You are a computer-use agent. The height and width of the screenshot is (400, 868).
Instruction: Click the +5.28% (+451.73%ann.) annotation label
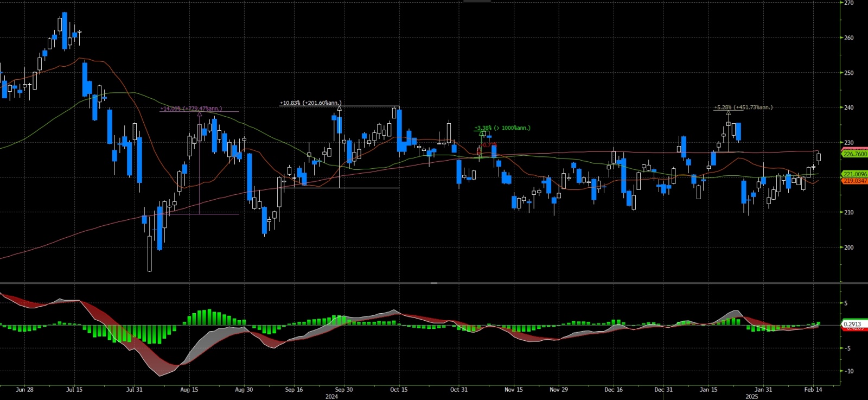tap(743, 107)
